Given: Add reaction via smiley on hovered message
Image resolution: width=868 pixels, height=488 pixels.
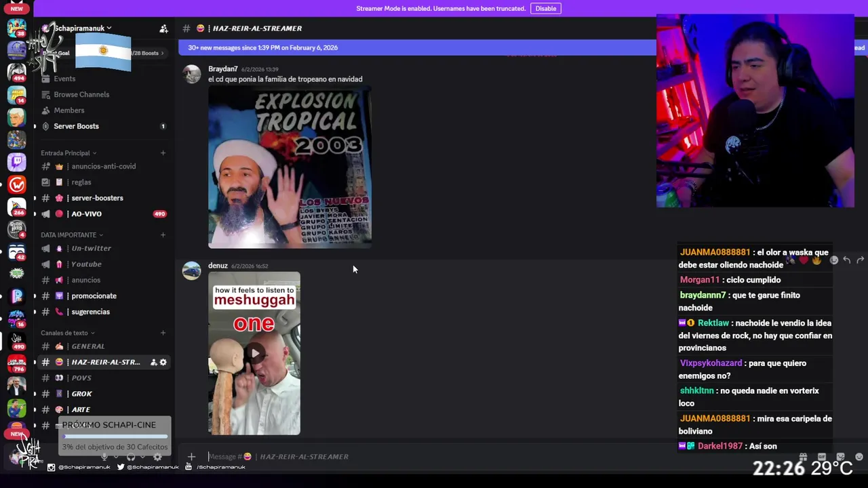Looking at the screenshot, I should [834, 260].
